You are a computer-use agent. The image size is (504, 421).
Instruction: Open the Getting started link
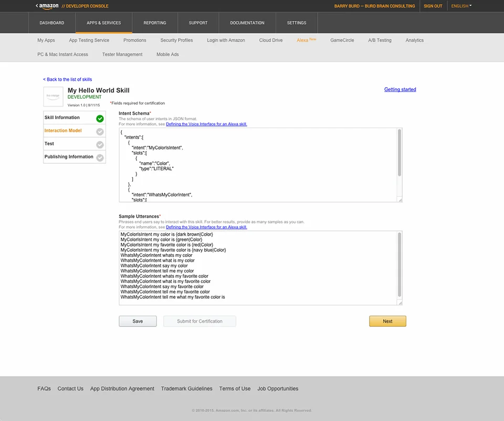pyautogui.click(x=400, y=89)
